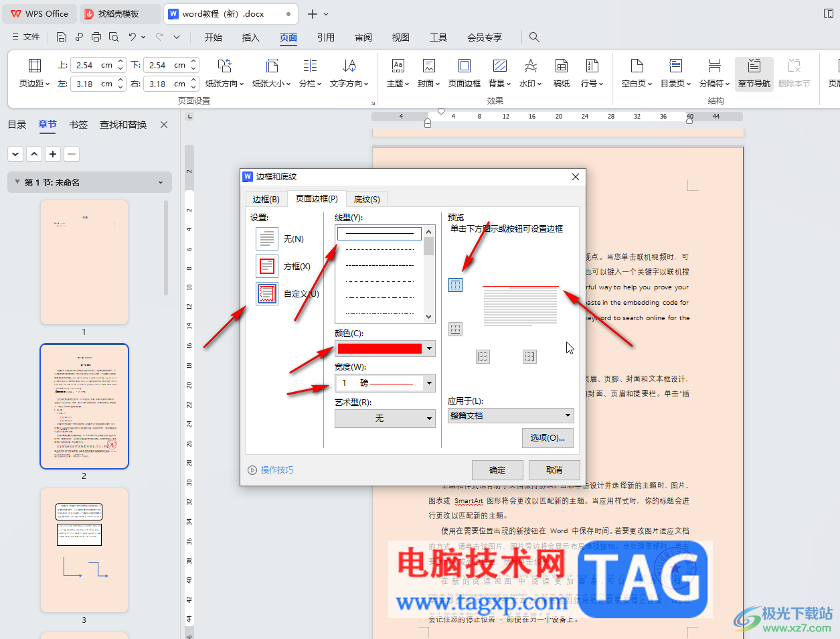Click the Cancel (取消) button
Viewport: 840px width, 639px height.
pos(554,470)
